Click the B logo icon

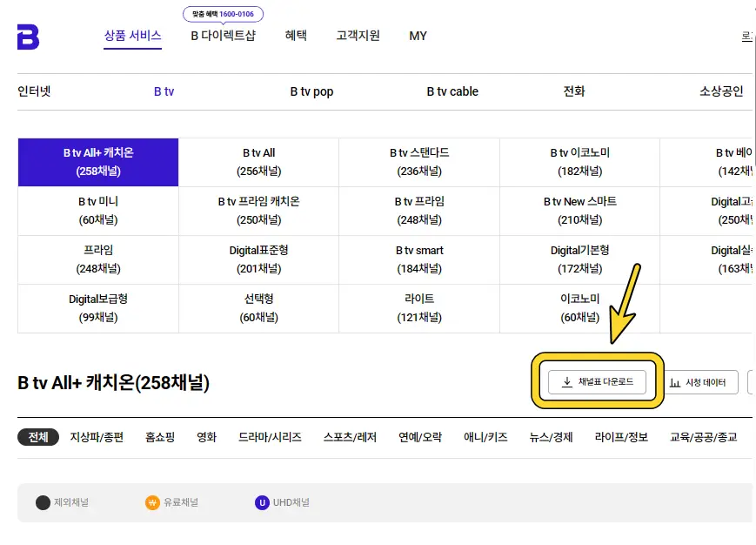(x=28, y=37)
